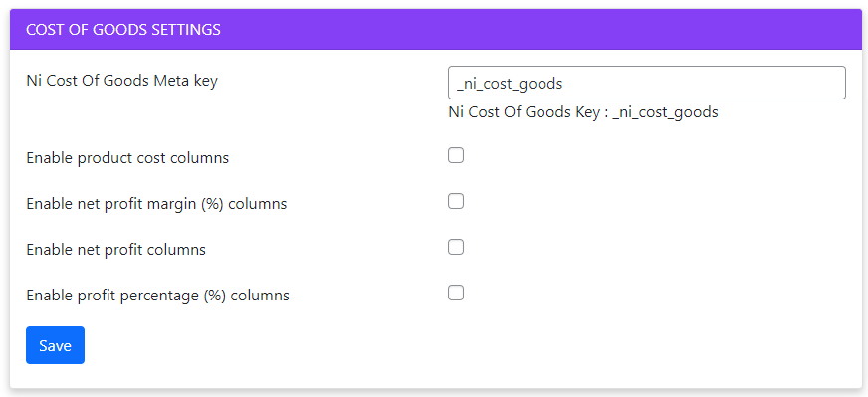Tick the net profit margin (%) checkbox

(x=456, y=202)
